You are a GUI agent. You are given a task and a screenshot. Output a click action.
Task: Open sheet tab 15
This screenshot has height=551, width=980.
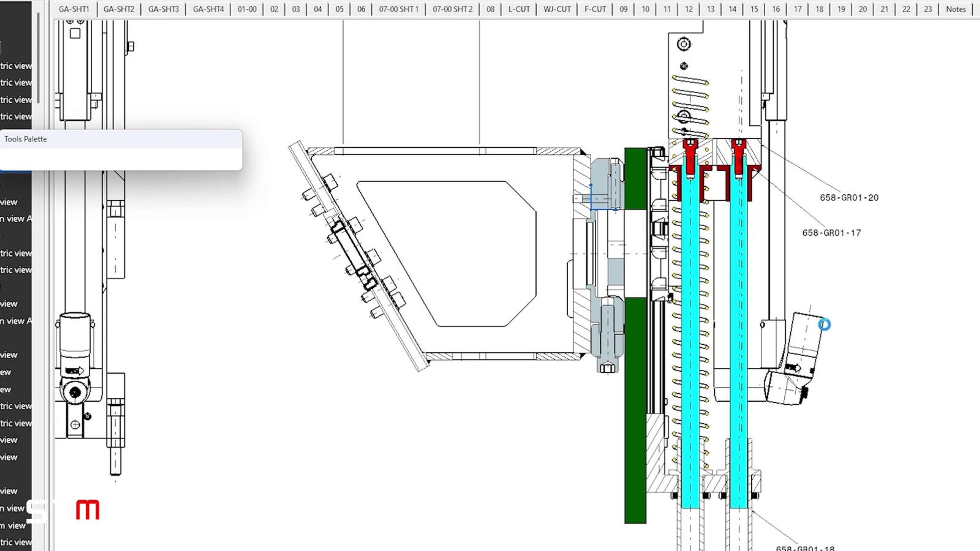tap(754, 9)
